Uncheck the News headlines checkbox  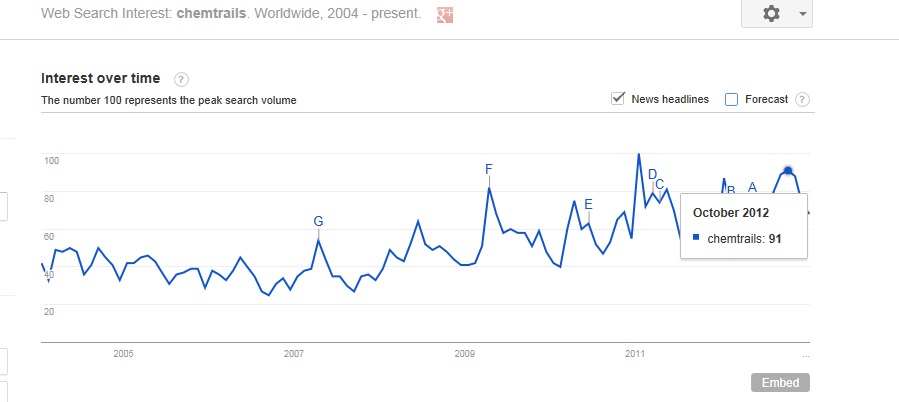[x=618, y=99]
